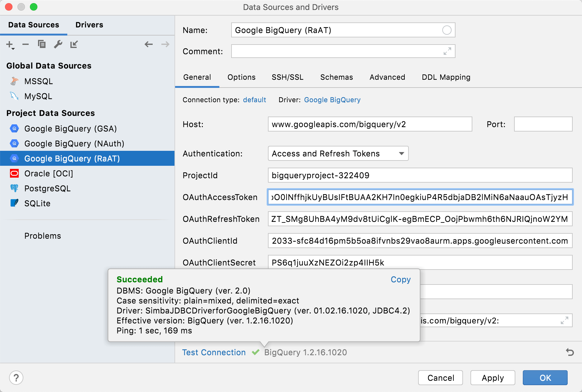The width and height of the screenshot is (582, 392).
Task: Remove the selected data source with minus icon
Action: coord(26,45)
